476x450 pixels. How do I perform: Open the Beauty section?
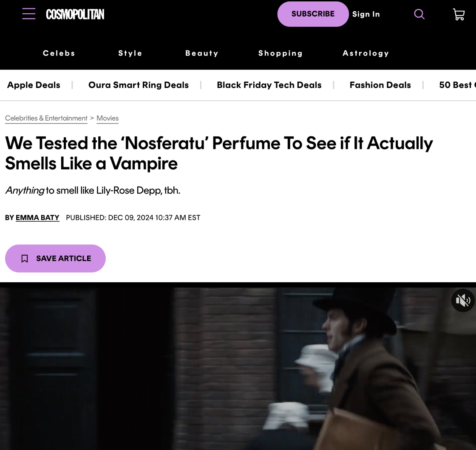pyautogui.click(x=201, y=53)
